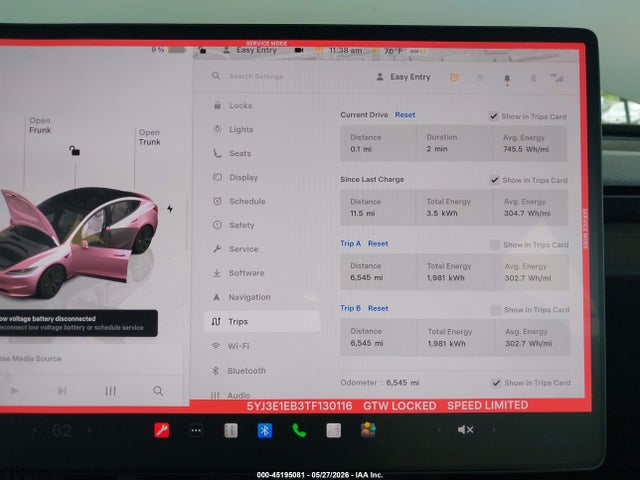Open the red wrench Service Mode app
Viewport: 640px width, 480px height.
pos(162,430)
